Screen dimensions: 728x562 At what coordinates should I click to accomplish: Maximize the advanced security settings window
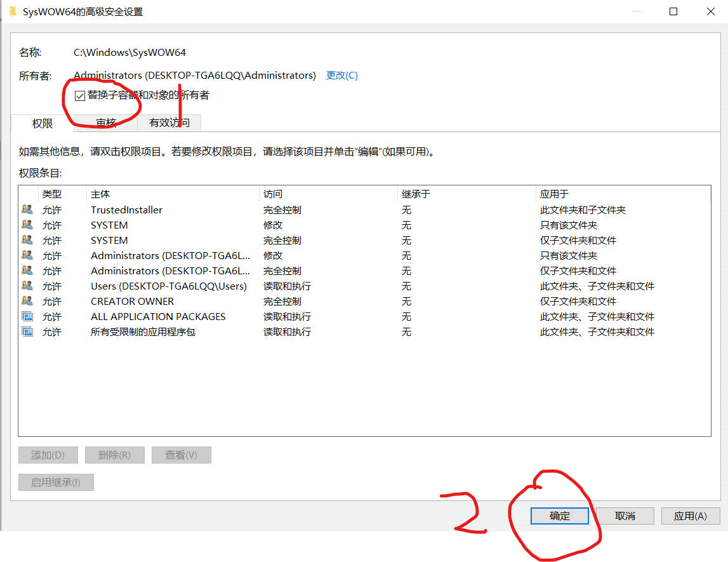pyautogui.click(x=673, y=11)
